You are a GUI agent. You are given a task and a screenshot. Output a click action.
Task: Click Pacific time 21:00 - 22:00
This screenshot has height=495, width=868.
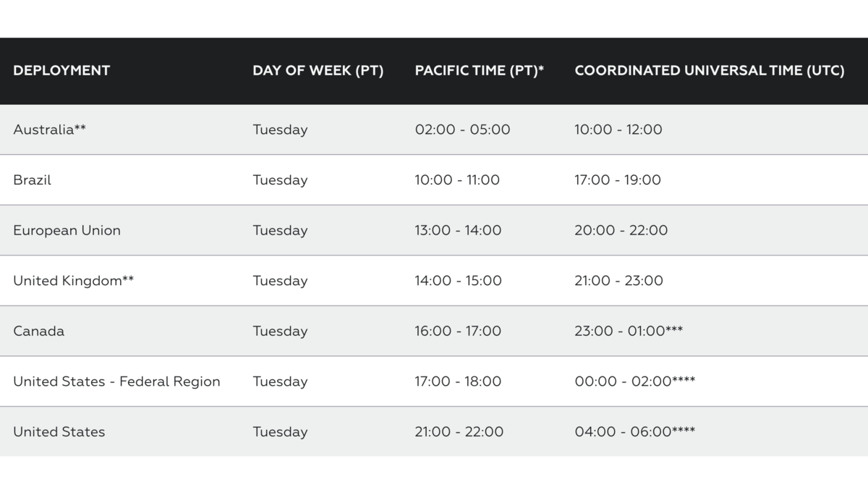(459, 432)
